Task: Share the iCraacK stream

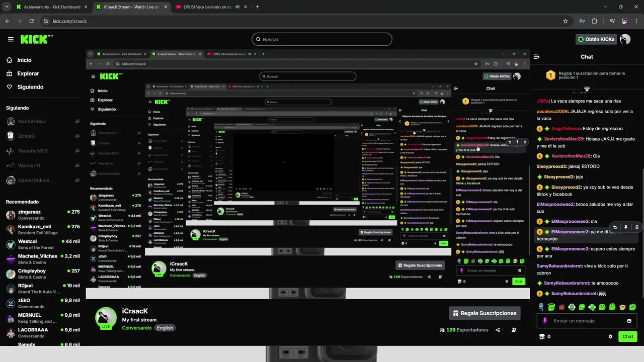Action: (x=498, y=330)
